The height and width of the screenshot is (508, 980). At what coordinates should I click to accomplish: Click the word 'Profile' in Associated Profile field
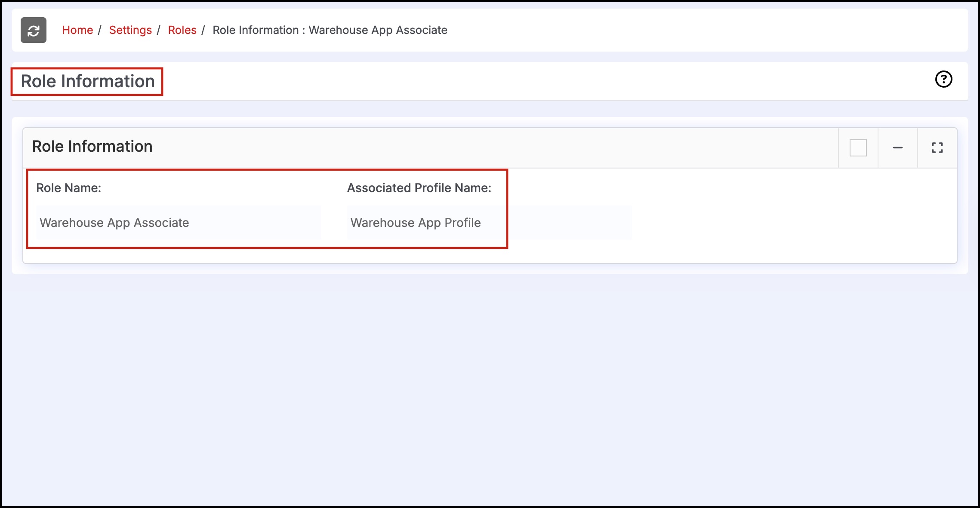[x=462, y=223]
